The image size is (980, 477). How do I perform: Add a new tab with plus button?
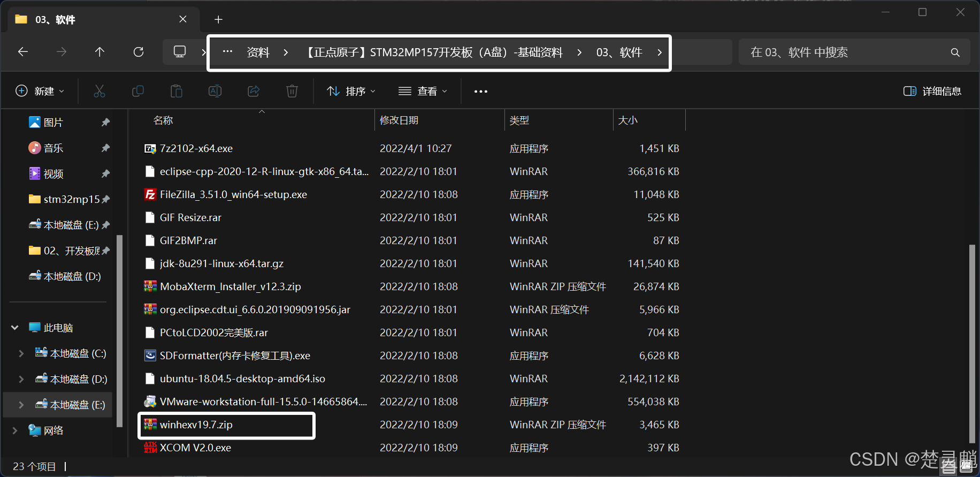tap(218, 20)
